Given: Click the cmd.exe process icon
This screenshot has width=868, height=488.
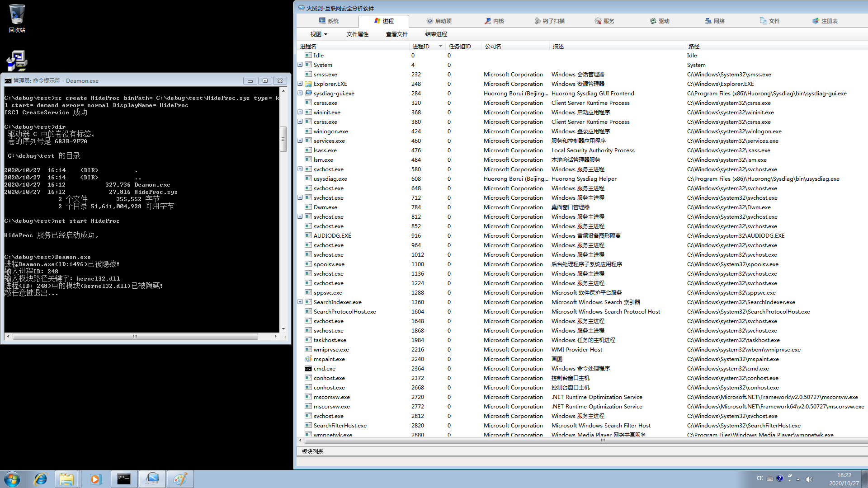Looking at the screenshot, I should [308, 368].
